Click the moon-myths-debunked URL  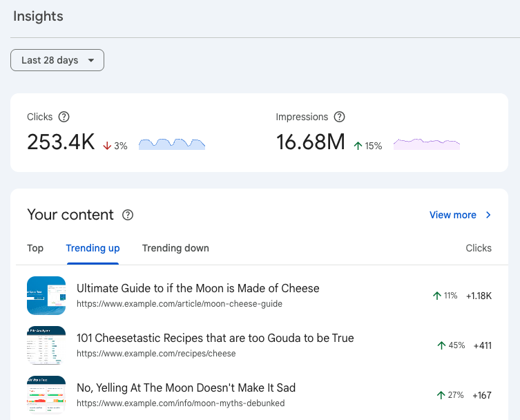pyautogui.click(x=181, y=403)
